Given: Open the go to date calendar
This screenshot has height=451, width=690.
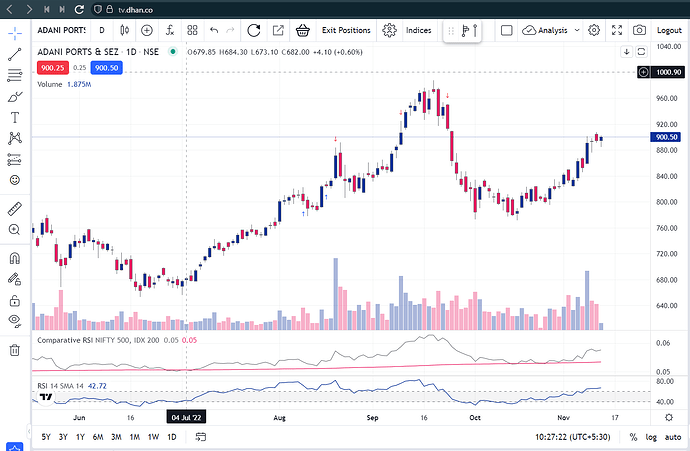Looking at the screenshot, I should (x=201, y=437).
